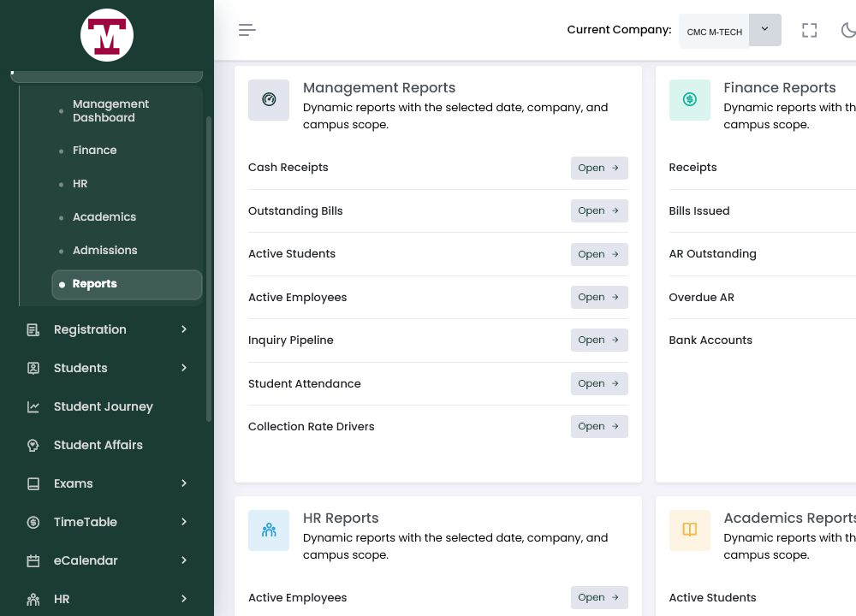Expand the Registration menu chevron

(x=184, y=329)
